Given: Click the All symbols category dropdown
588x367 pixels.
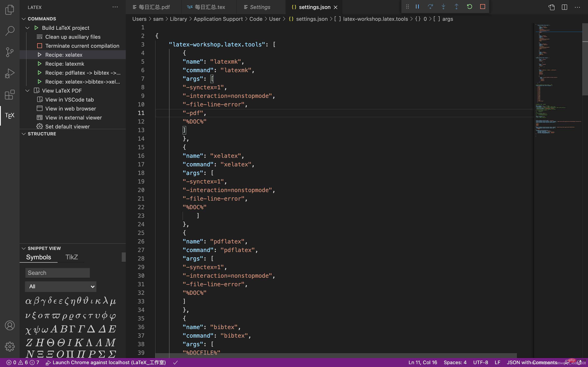Looking at the screenshot, I should [x=61, y=286].
